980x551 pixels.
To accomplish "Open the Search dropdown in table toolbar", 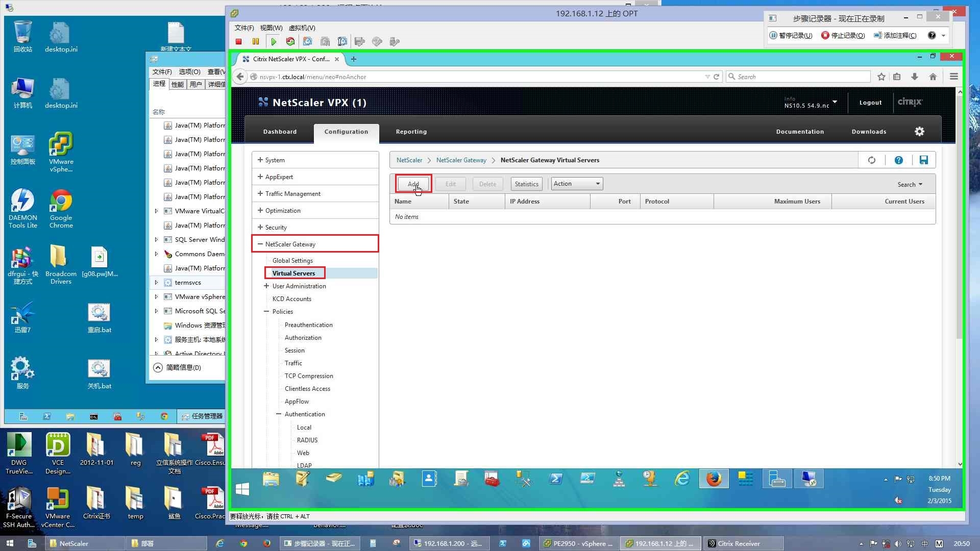I will [x=910, y=185].
